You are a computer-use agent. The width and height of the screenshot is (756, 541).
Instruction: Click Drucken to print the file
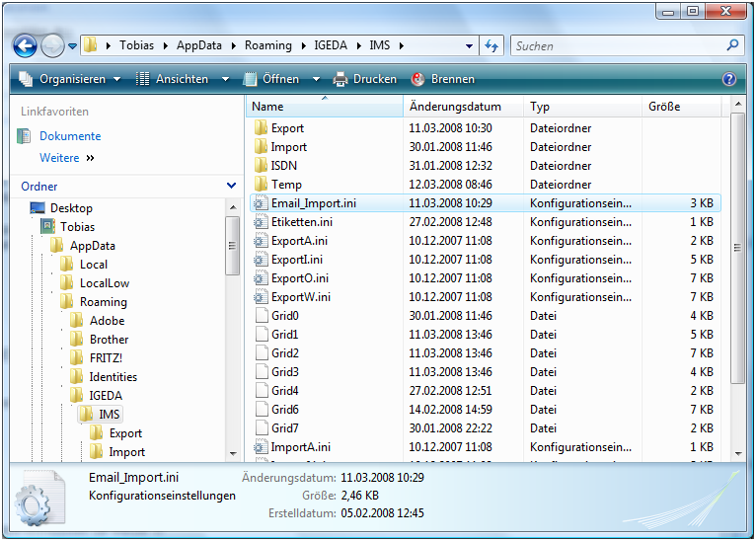(x=365, y=79)
